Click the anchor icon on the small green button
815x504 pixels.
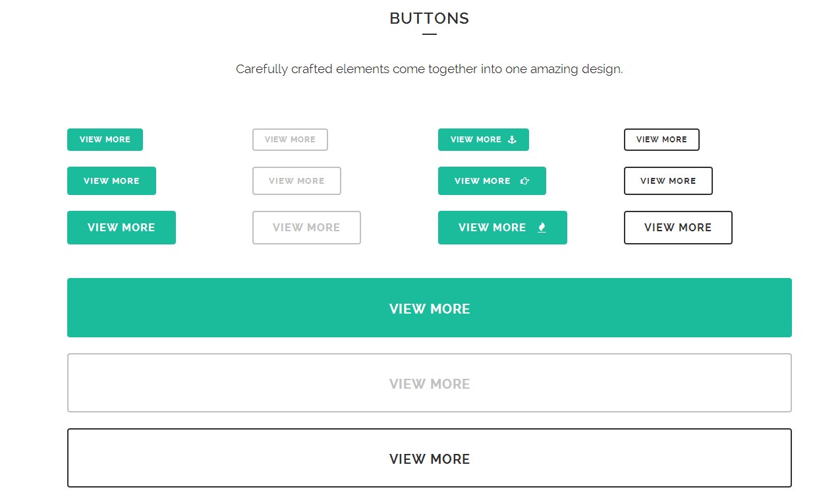(512, 140)
